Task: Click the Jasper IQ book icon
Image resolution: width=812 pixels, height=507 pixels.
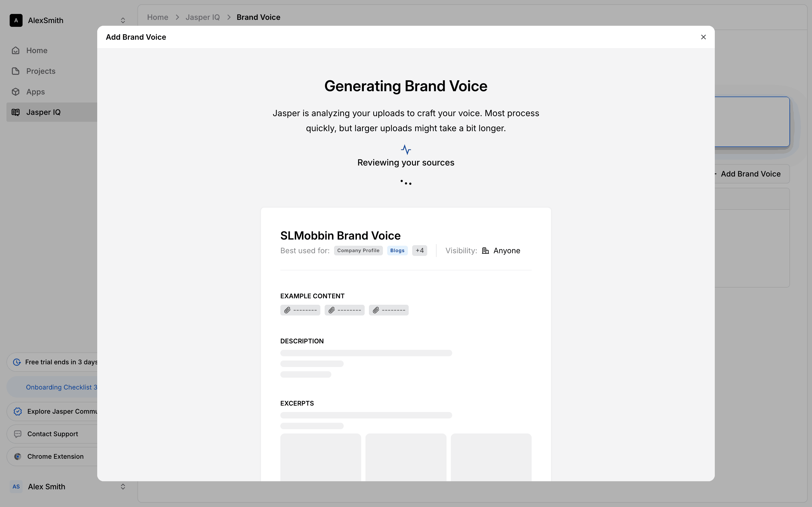Action: click(x=15, y=112)
